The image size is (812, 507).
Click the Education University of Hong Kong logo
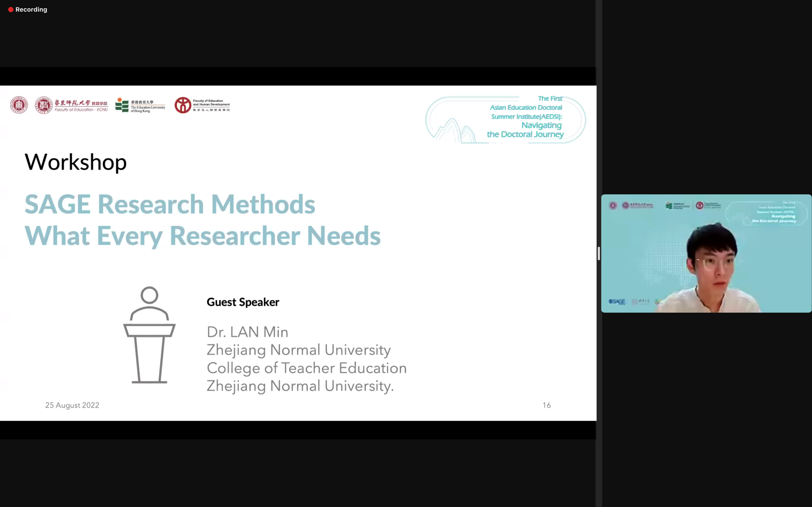pyautogui.click(x=140, y=105)
